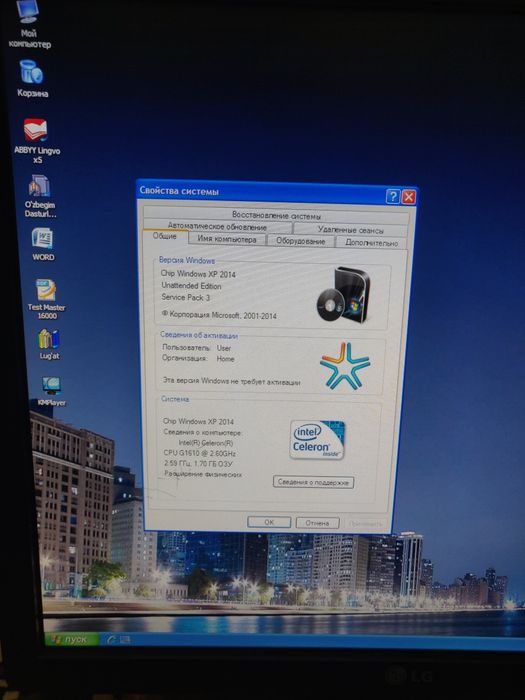
Task: Select the Lug'at desktop shortcut
Action: tap(49, 344)
